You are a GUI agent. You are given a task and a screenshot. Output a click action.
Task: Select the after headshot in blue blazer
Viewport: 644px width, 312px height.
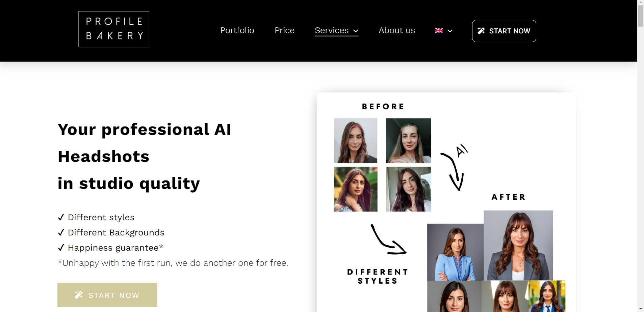point(455,252)
